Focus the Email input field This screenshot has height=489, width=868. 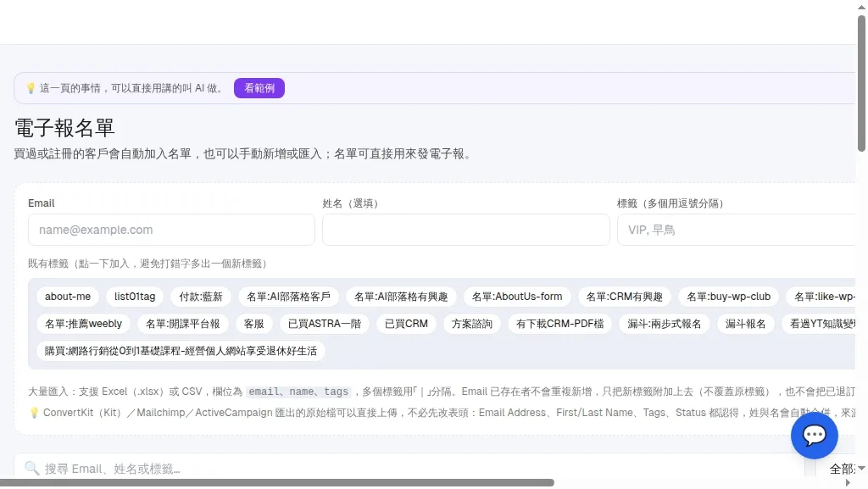pos(171,230)
